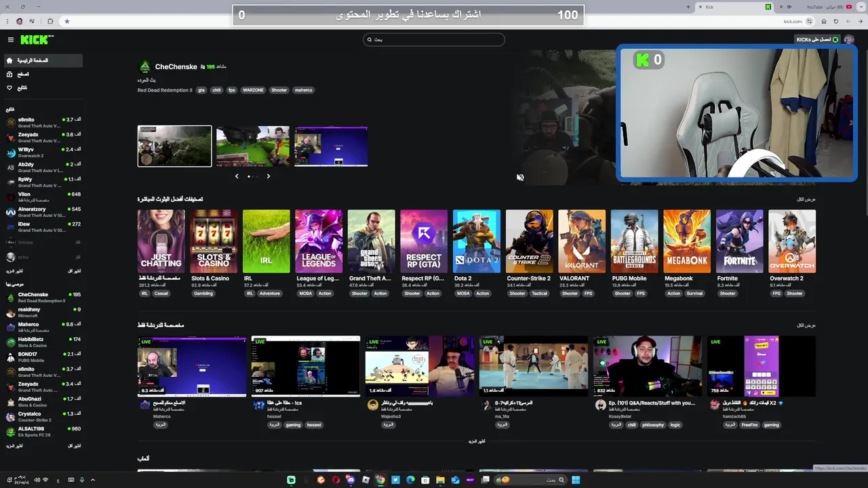The height and width of the screenshot is (488, 868).
Task: Open File Explorer from the taskbar
Action: [440, 480]
